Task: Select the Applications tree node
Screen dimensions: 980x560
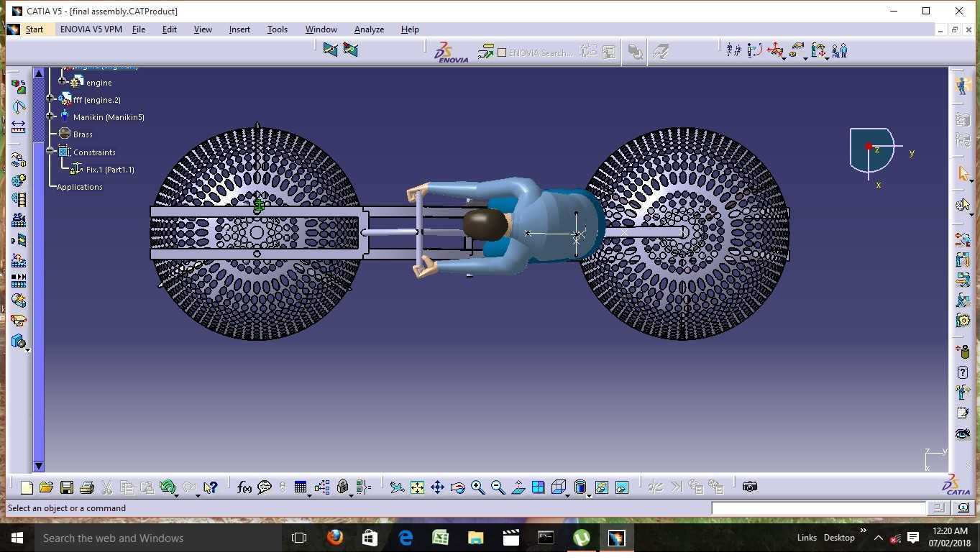Action: [x=79, y=187]
